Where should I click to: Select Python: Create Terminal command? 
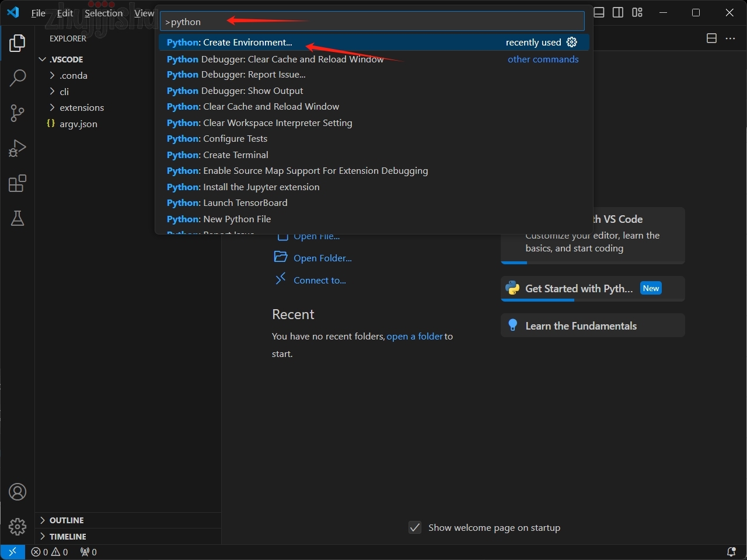[x=373, y=155]
